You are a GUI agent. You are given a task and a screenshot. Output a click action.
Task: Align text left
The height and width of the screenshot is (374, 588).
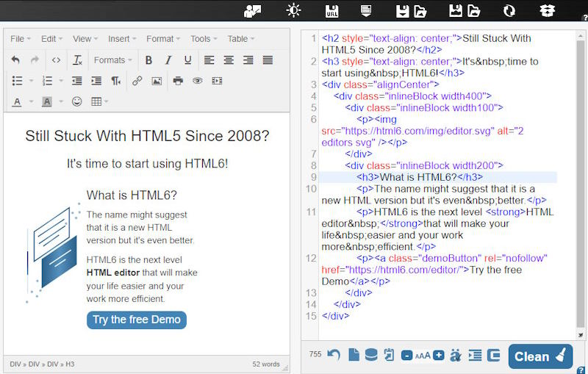(209, 60)
